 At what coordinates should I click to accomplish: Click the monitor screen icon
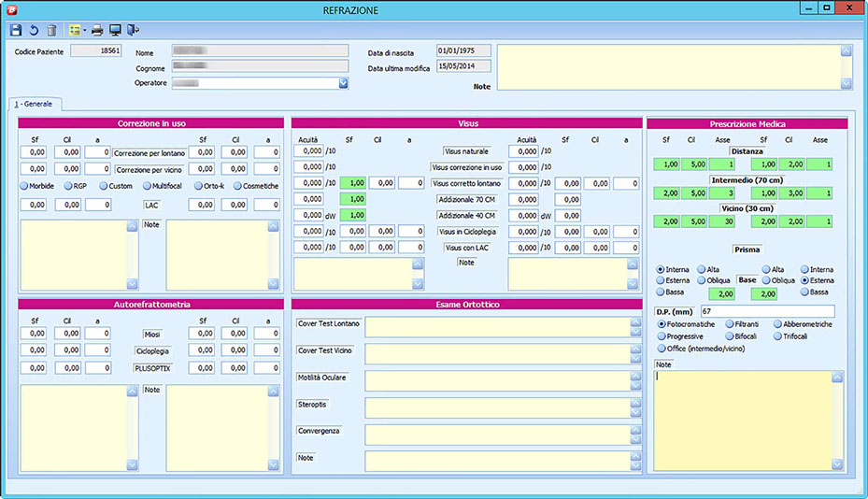pyautogui.click(x=115, y=30)
